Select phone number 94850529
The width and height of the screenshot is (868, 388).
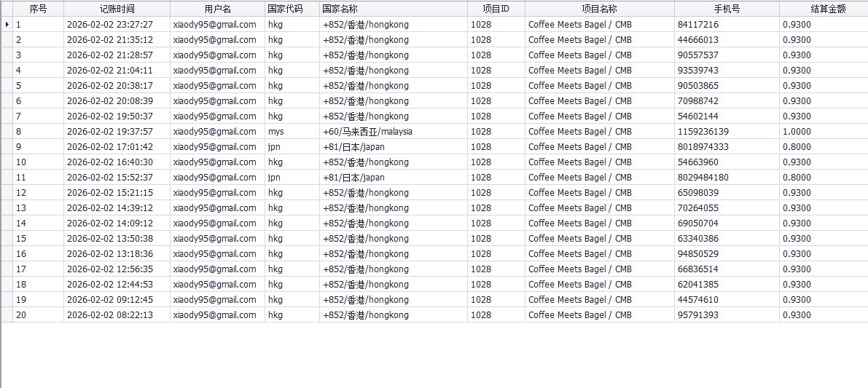coord(698,253)
